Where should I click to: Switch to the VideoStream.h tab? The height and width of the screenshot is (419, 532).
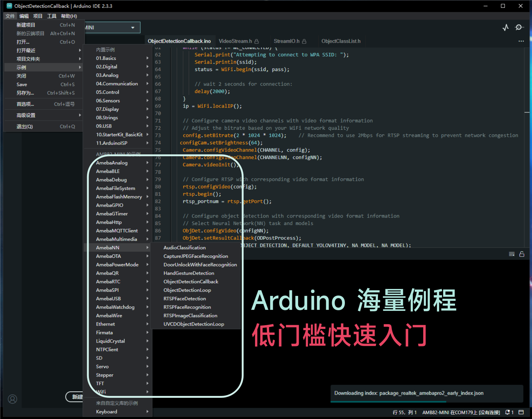[239, 41]
